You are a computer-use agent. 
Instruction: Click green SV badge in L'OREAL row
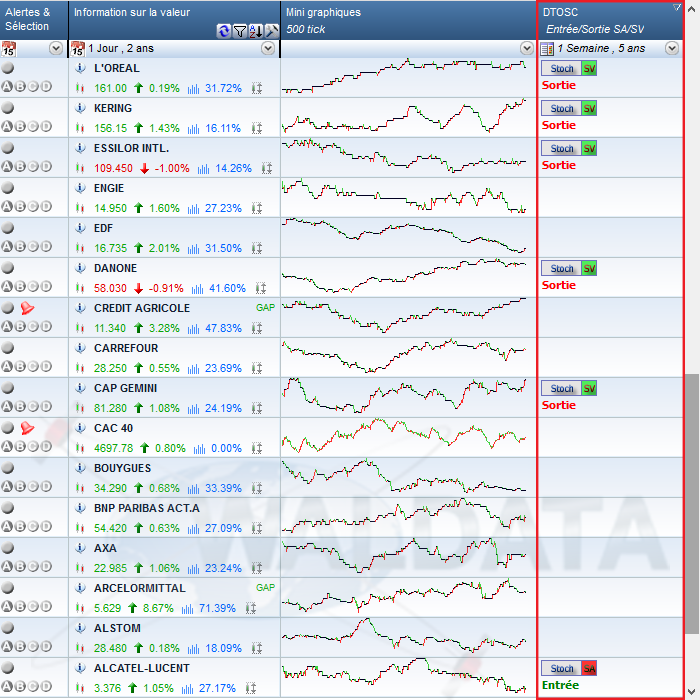(589, 68)
